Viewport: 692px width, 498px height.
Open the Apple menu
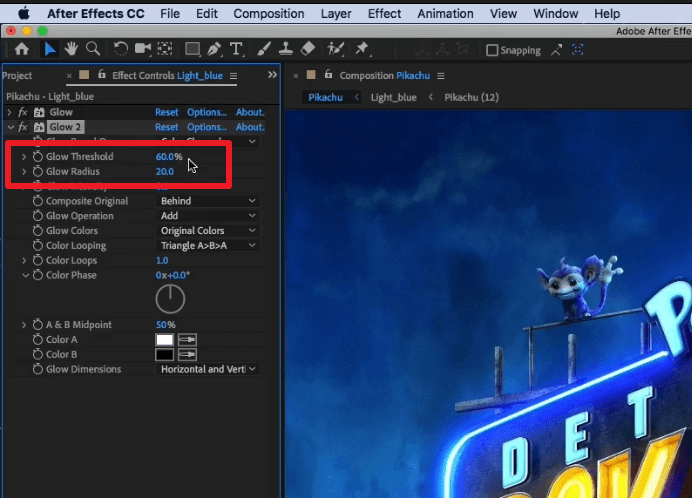24,14
